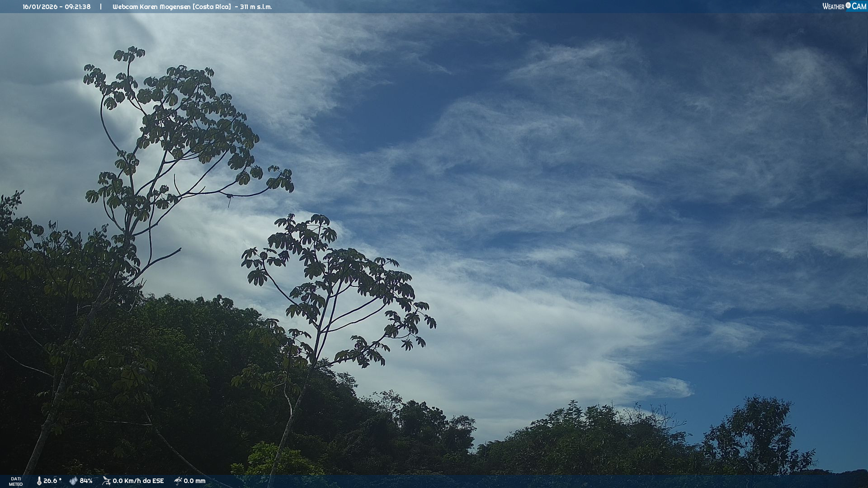Click the rain umbrella precipitation icon
868x488 pixels.
click(x=178, y=481)
